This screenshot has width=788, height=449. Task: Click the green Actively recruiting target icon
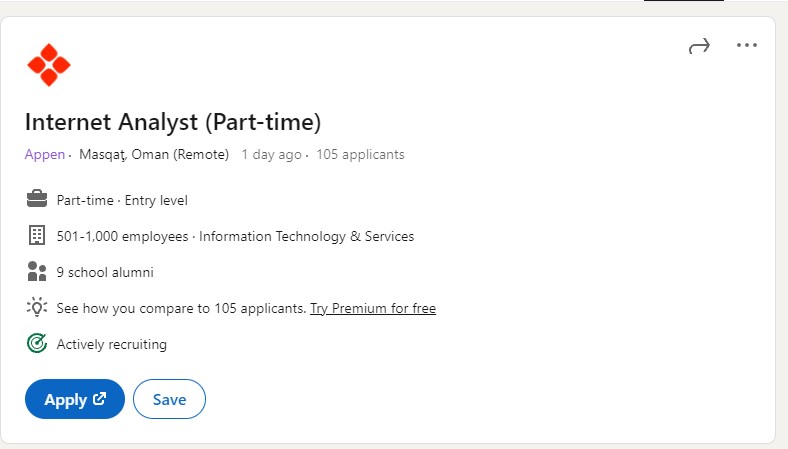37,343
